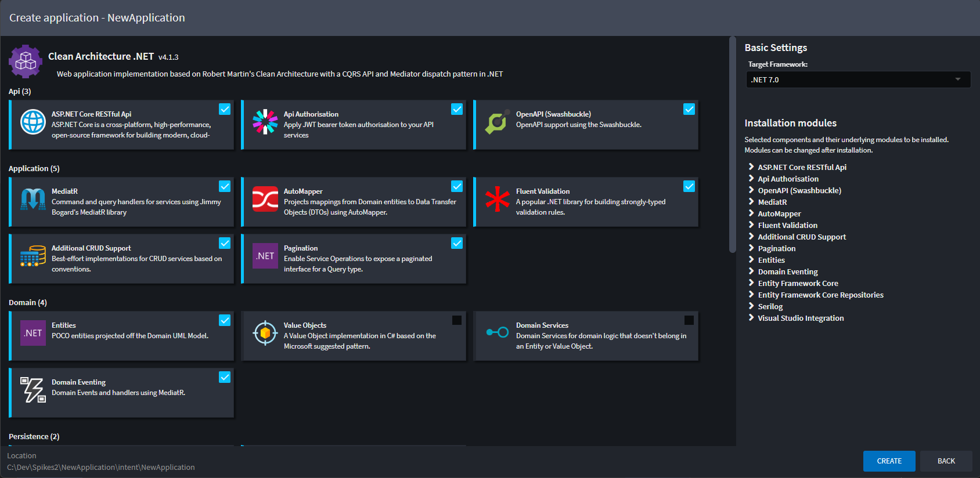Screen dimensions: 980x478
Task: Click the Domain Services connector icon
Action: (x=498, y=332)
